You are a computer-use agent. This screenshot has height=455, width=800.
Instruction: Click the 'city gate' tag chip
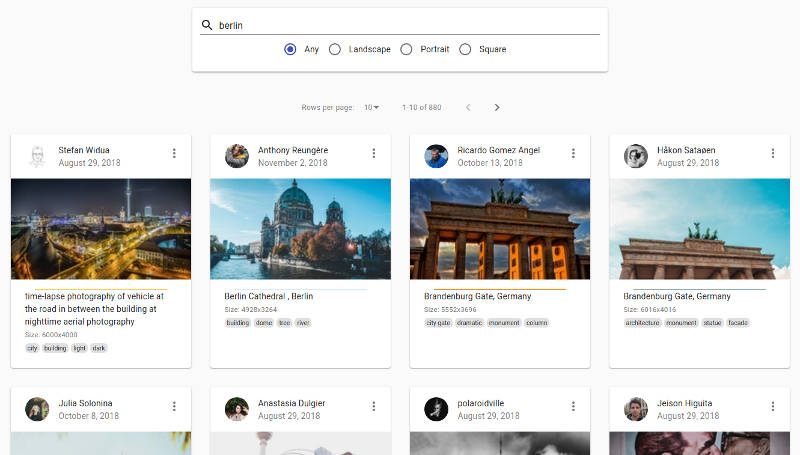coord(438,322)
